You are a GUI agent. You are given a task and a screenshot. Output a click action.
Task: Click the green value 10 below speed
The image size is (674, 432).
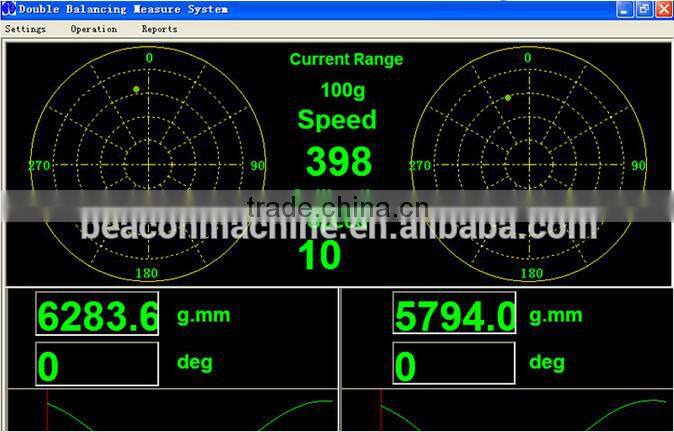point(321,256)
